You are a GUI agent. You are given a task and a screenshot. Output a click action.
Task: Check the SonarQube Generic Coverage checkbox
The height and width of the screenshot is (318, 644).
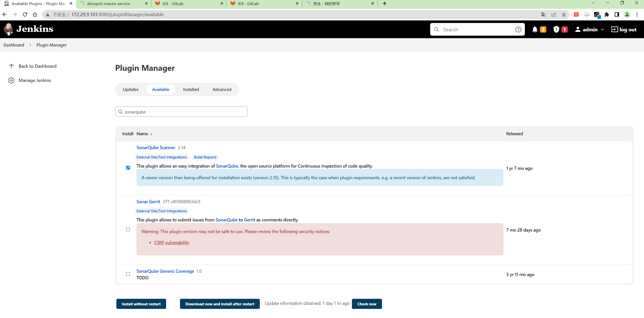pyautogui.click(x=128, y=274)
